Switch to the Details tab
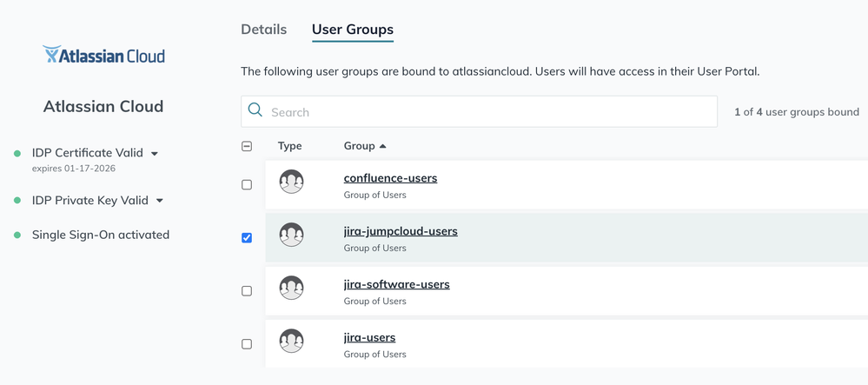This screenshot has width=868, height=385. [263, 30]
